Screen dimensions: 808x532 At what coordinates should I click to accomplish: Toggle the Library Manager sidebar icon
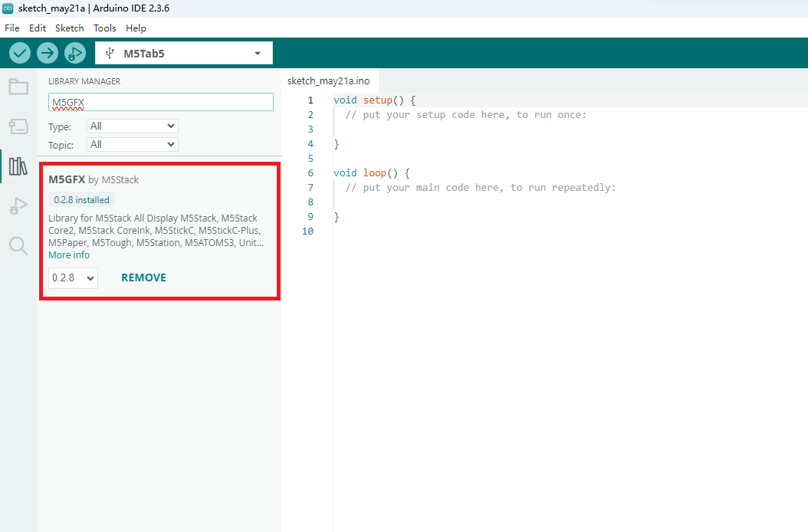click(18, 166)
